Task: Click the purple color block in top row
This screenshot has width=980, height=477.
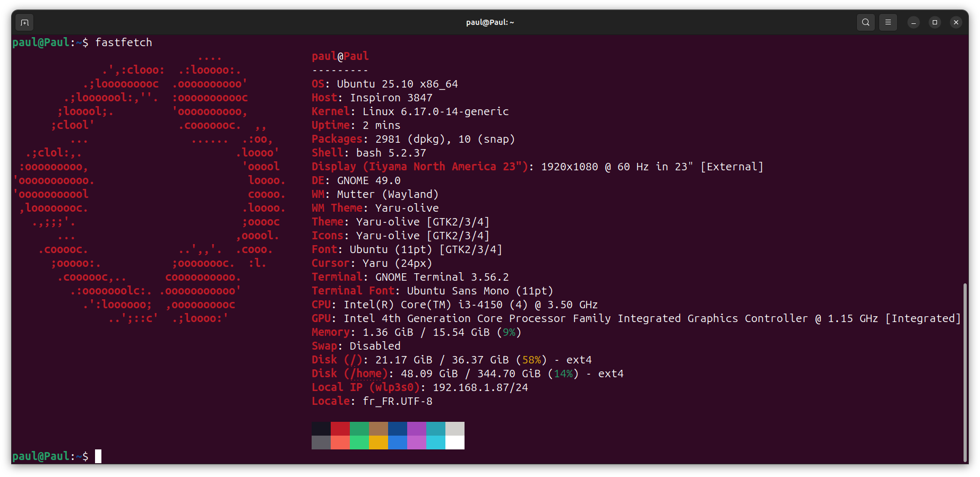Action: (x=416, y=429)
